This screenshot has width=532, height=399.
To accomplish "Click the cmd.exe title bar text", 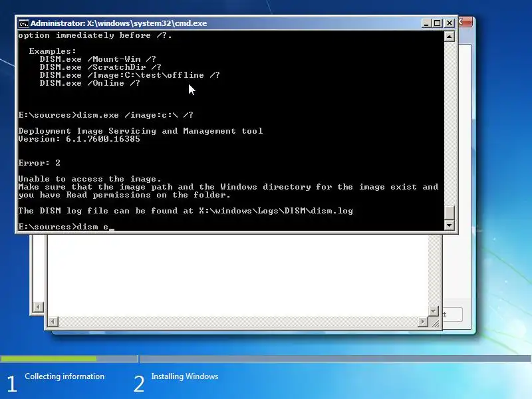I will [118, 23].
